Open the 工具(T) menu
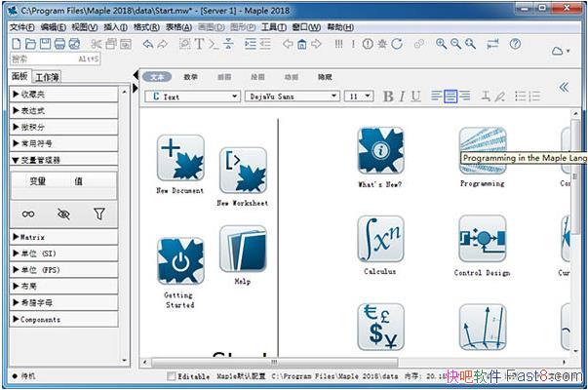 pyautogui.click(x=273, y=27)
